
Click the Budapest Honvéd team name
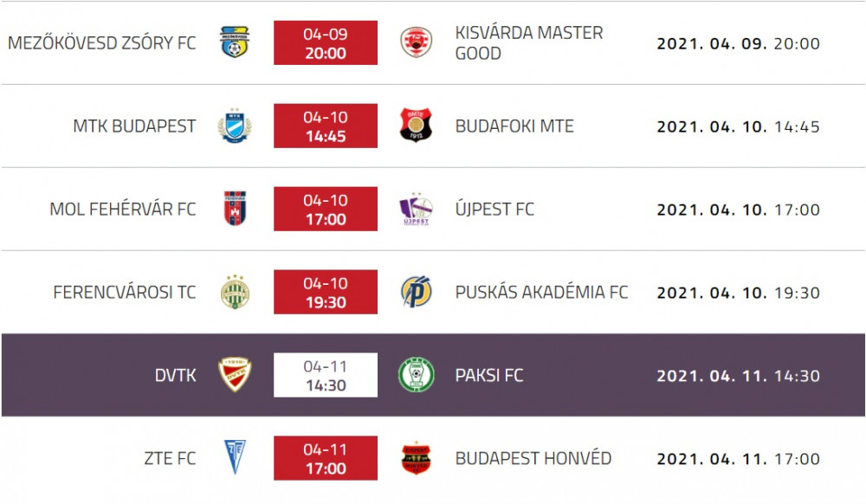[x=533, y=458]
